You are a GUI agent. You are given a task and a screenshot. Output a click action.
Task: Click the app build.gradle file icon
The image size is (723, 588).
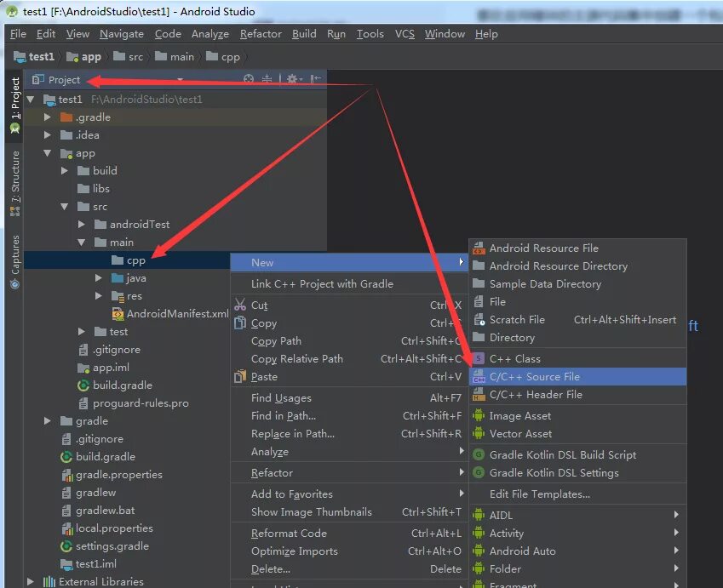pos(83,385)
